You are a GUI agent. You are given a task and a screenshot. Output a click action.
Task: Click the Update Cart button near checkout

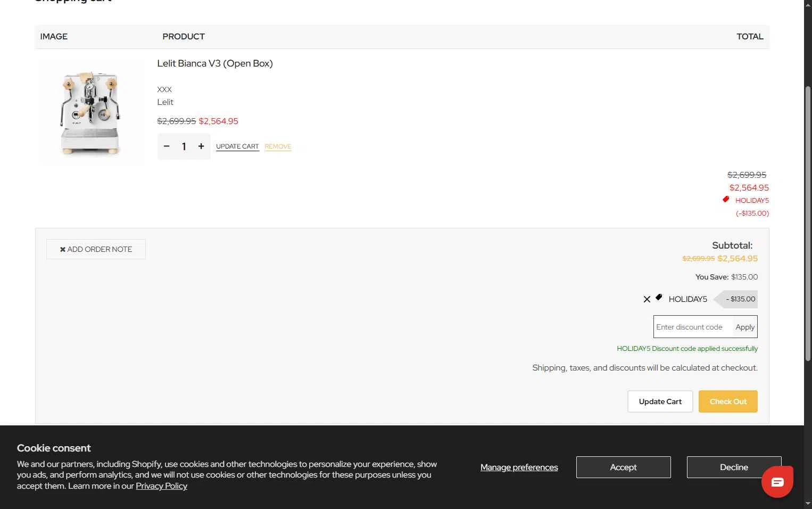point(660,401)
